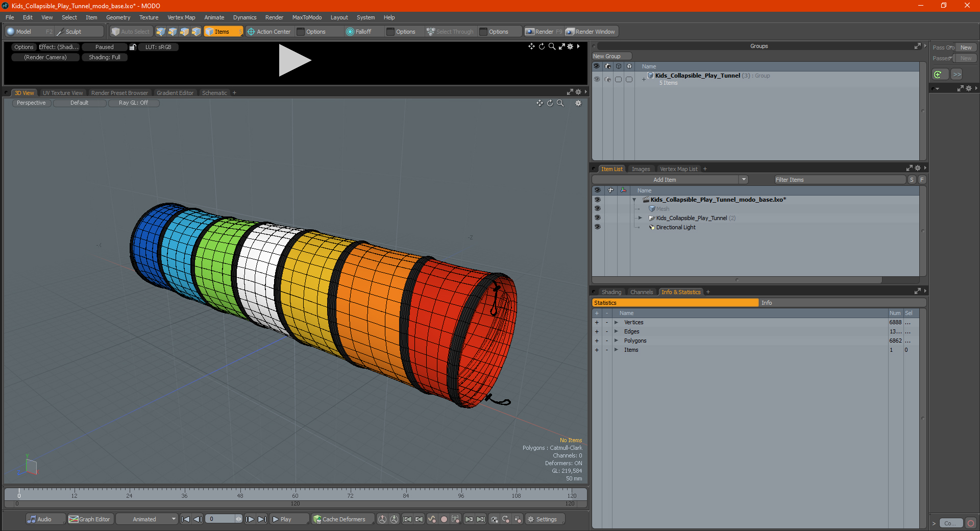Viewport: 980px width, 531px height.
Task: Go to last frame
Action: pos(262,519)
